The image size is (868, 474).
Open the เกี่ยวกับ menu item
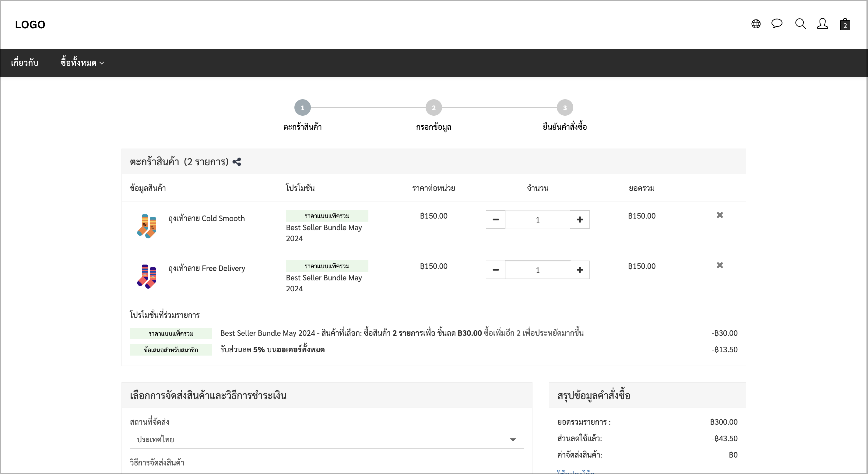pyautogui.click(x=25, y=63)
